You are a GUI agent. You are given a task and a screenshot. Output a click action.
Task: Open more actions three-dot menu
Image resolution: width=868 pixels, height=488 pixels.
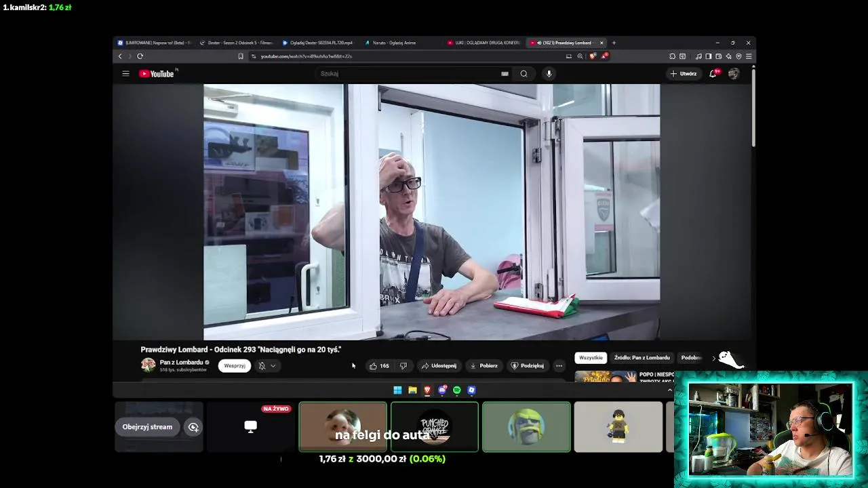(x=559, y=365)
